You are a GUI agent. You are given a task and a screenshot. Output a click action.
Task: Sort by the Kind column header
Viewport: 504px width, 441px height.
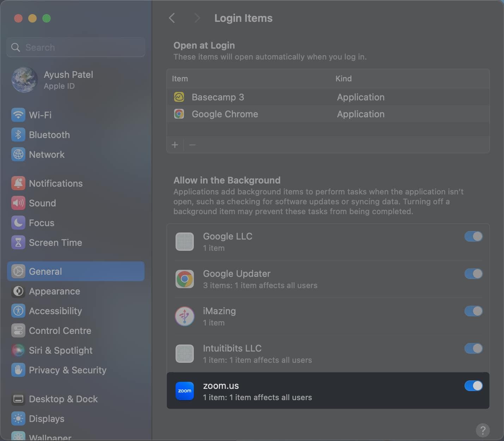tap(343, 79)
